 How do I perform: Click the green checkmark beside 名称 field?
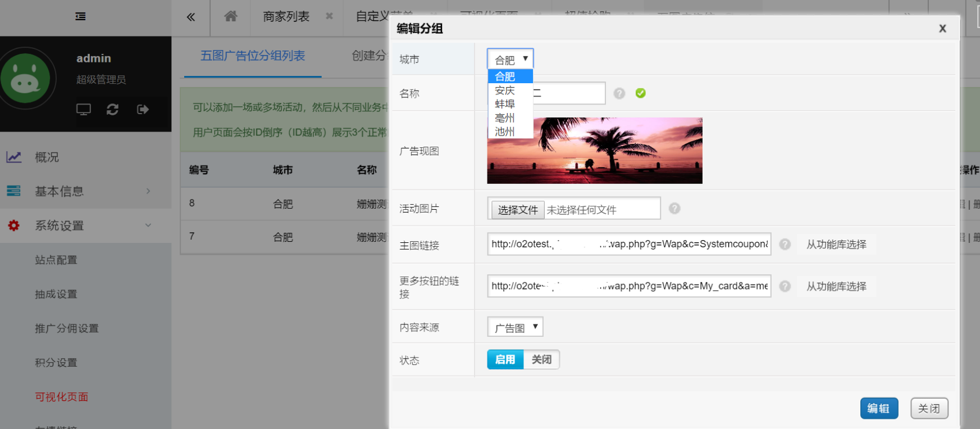click(640, 93)
